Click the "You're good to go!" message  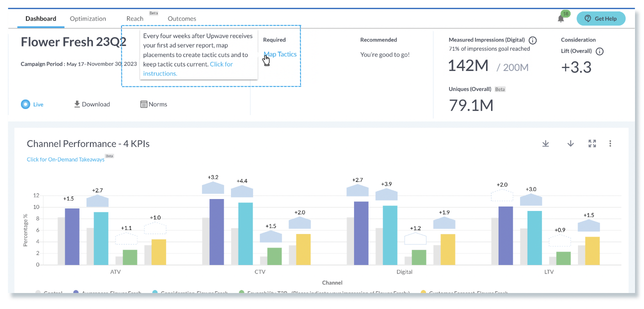(x=385, y=54)
